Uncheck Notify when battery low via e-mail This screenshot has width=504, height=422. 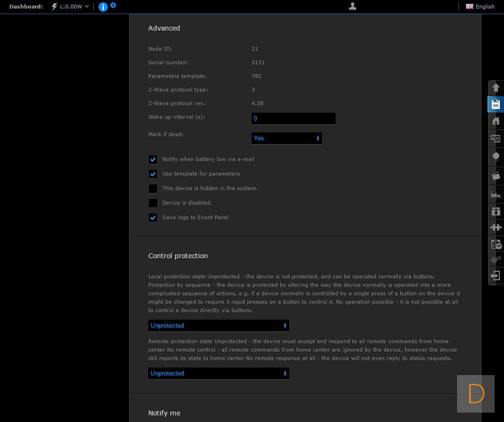(x=153, y=160)
